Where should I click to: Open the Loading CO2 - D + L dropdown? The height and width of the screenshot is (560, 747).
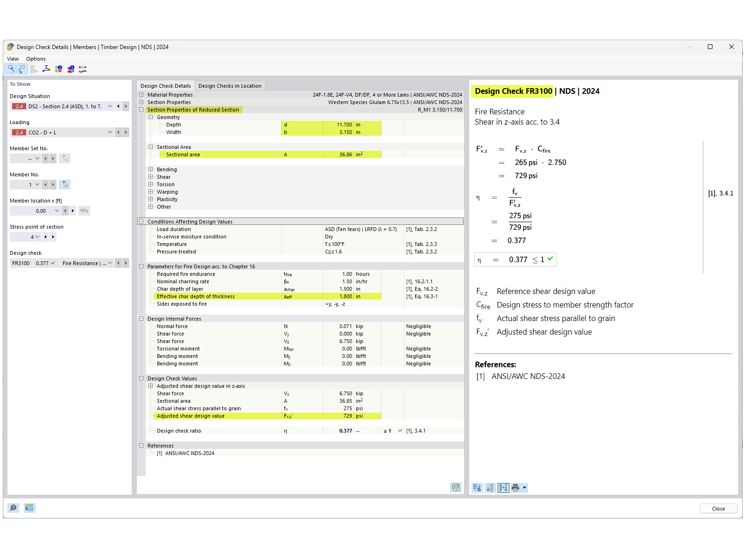pos(110,133)
